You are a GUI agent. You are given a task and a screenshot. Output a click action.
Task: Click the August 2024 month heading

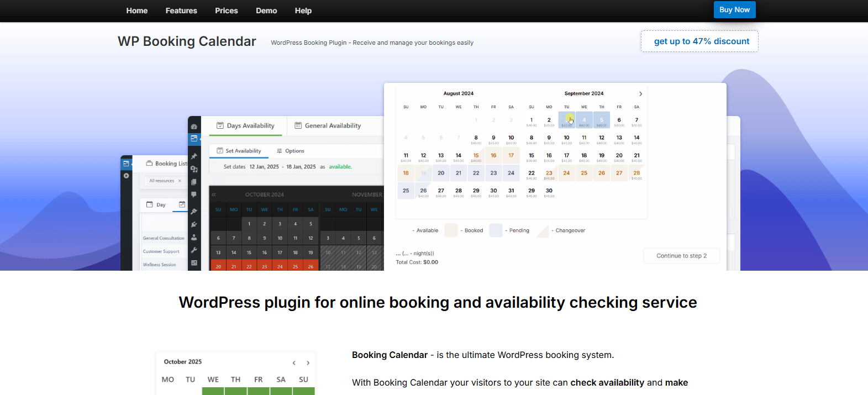[459, 94]
